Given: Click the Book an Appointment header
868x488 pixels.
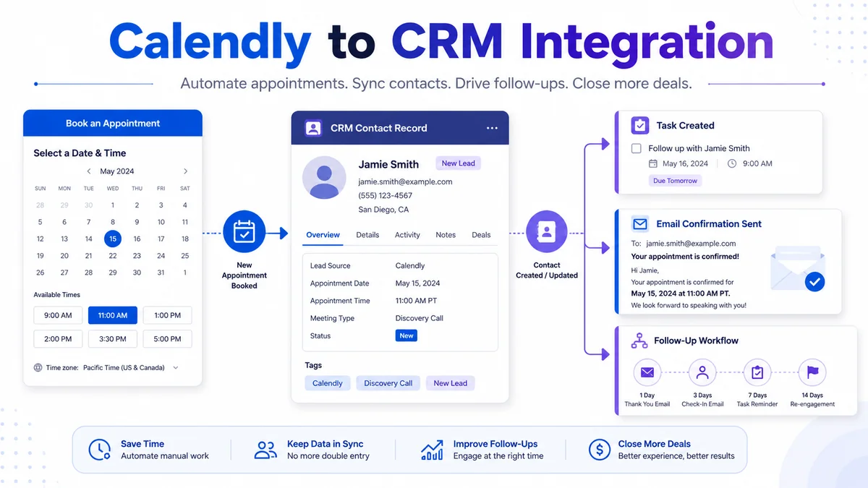Looking at the screenshot, I should point(113,123).
